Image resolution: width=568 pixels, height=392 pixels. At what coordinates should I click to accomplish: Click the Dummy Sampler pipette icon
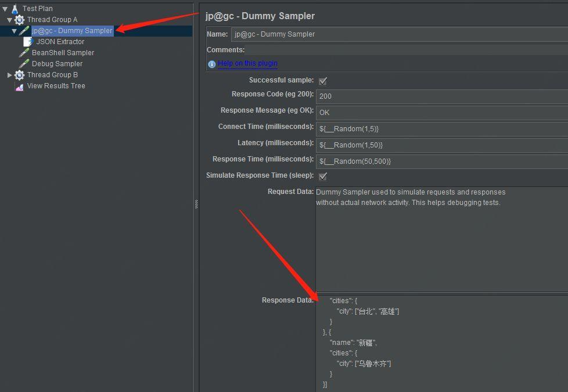click(x=24, y=31)
